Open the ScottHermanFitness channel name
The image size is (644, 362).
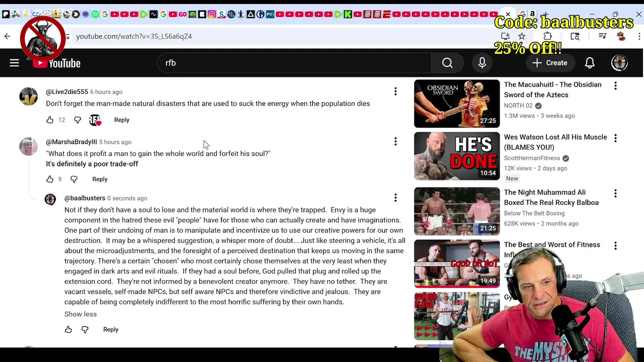point(532,158)
